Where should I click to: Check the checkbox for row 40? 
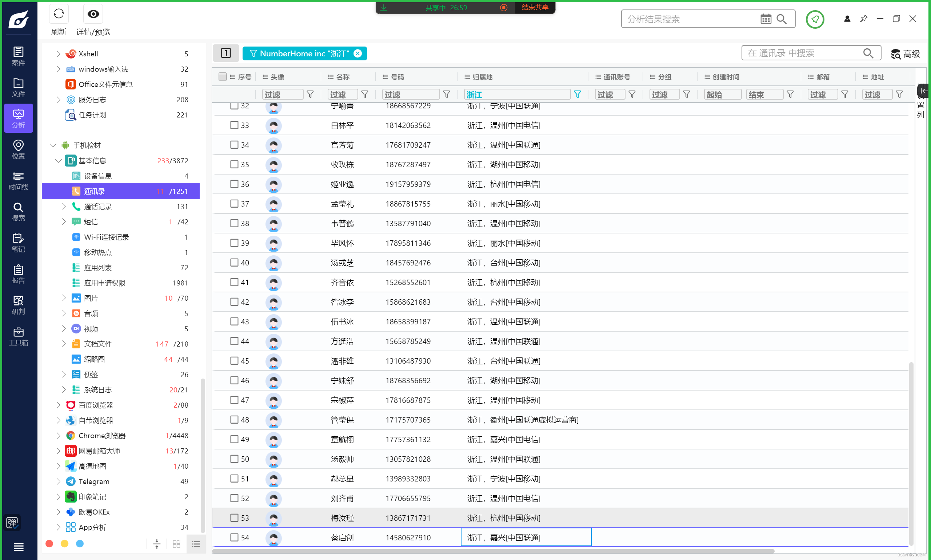coord(234,263)
